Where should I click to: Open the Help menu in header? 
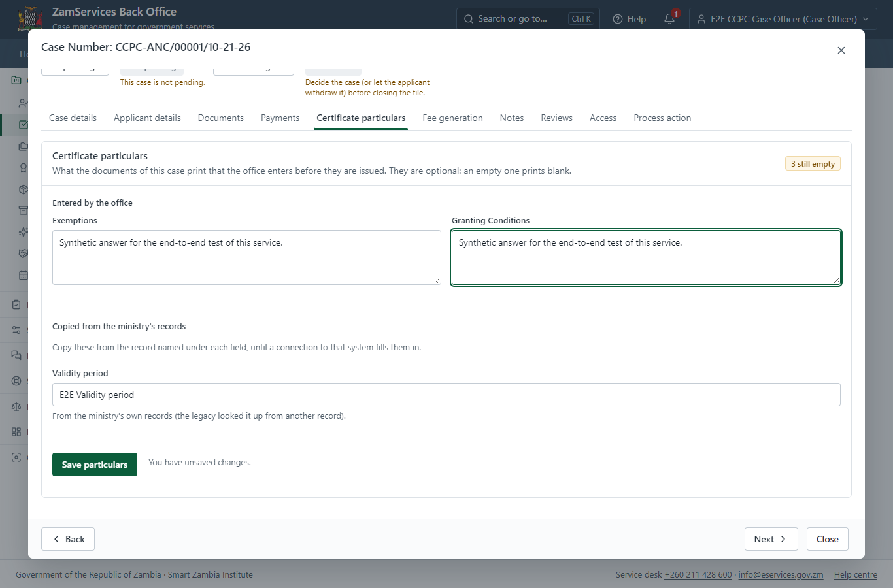[630, 19]
